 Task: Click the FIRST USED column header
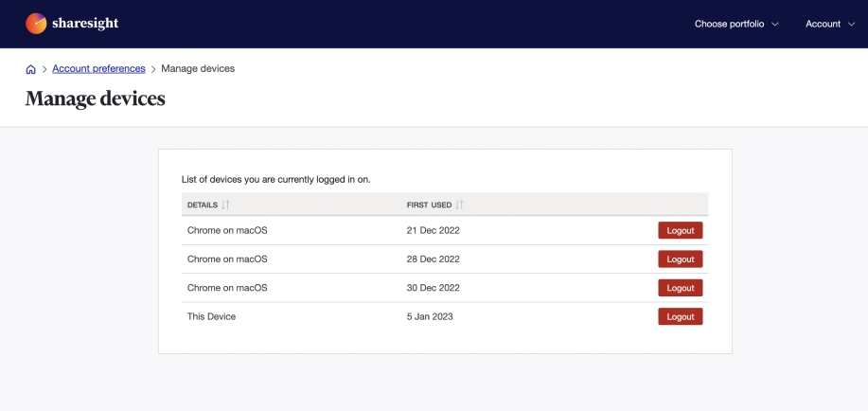point(429,205)
